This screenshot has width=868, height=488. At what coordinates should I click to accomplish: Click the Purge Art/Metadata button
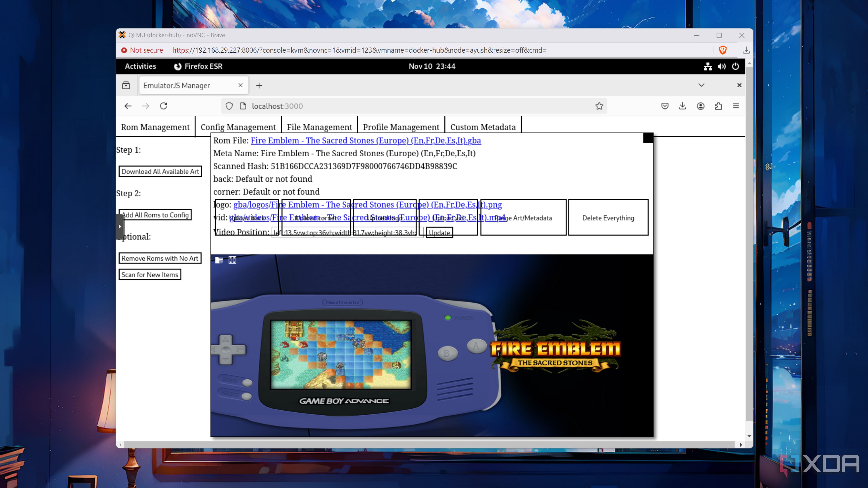click(x=523, y=218)
